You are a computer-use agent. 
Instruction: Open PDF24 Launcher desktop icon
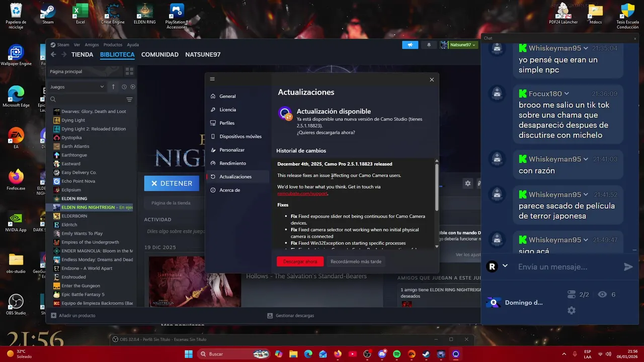coord(563,14)
